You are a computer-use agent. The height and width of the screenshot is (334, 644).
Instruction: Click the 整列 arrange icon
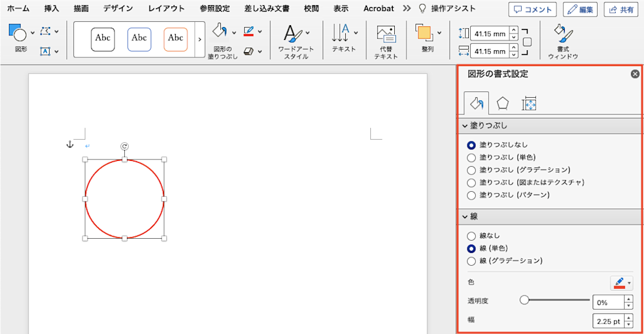(x=424, y=33)
